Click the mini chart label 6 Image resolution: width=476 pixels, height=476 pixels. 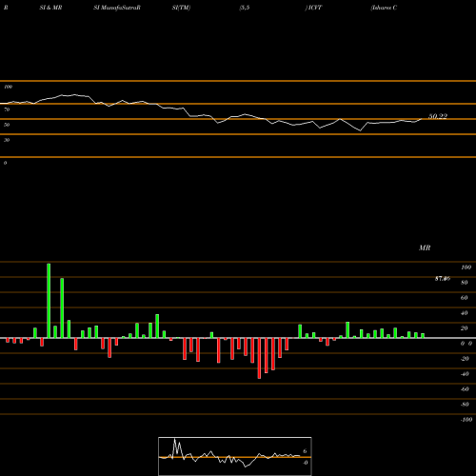305,451
